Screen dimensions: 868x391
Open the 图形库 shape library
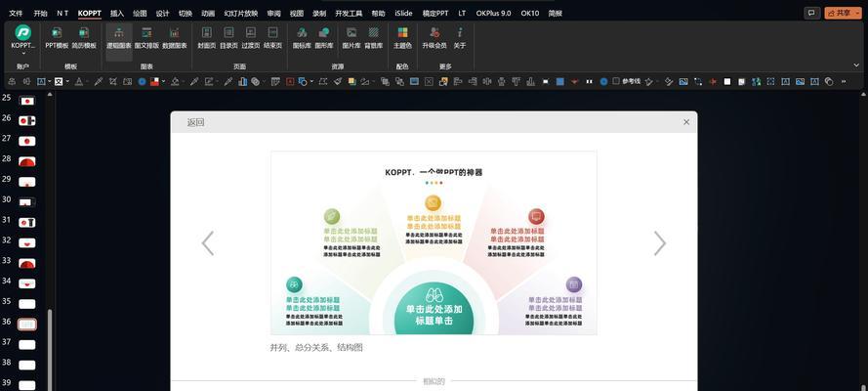(x=324, y=38)
